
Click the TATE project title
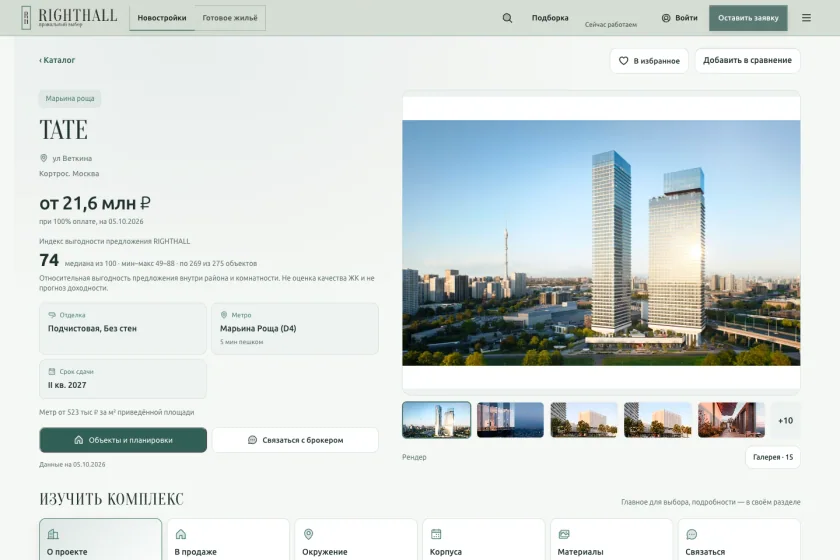coord(63,130)
